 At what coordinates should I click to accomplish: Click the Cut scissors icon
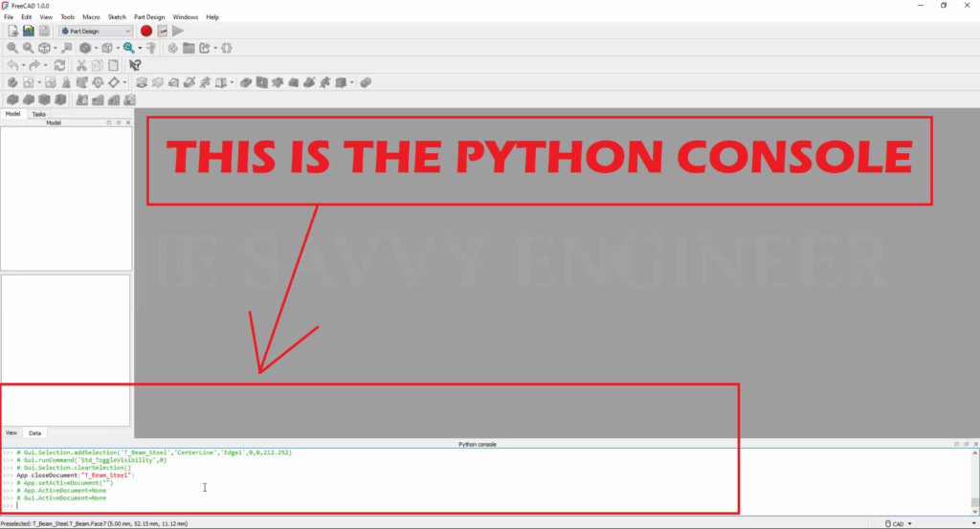(82, 65)
